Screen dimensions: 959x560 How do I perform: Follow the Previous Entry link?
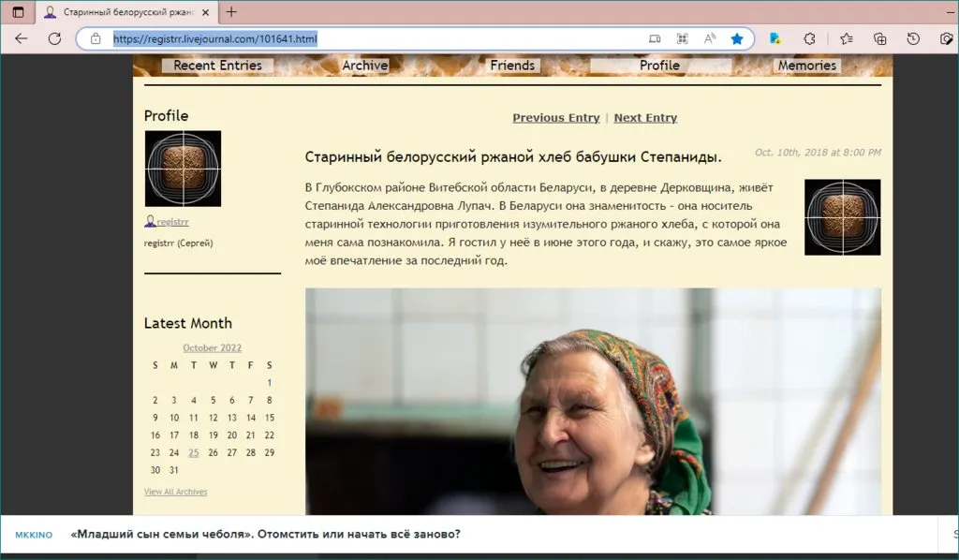pos(555,118)
